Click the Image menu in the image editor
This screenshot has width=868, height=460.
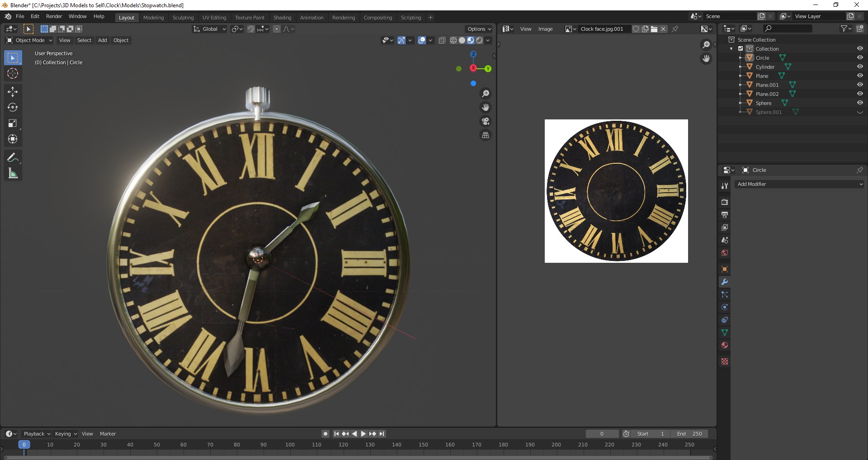point(545,29)
